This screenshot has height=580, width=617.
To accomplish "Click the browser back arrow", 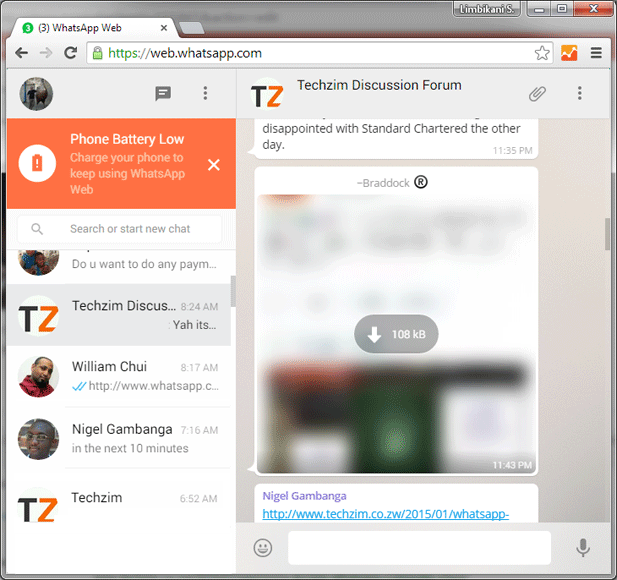I will 21,53.
